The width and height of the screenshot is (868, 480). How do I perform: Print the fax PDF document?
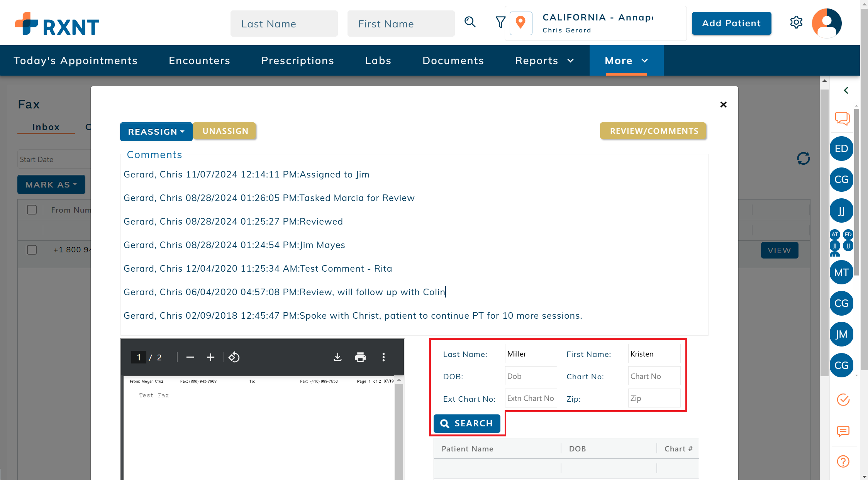tap(360, 357)
